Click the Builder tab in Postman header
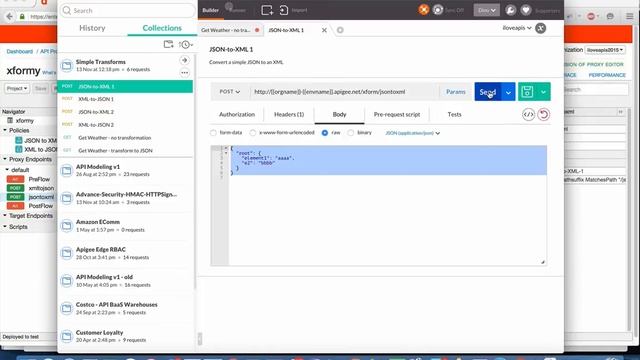This screenshot has width=640, height=360. pos(211,10)
